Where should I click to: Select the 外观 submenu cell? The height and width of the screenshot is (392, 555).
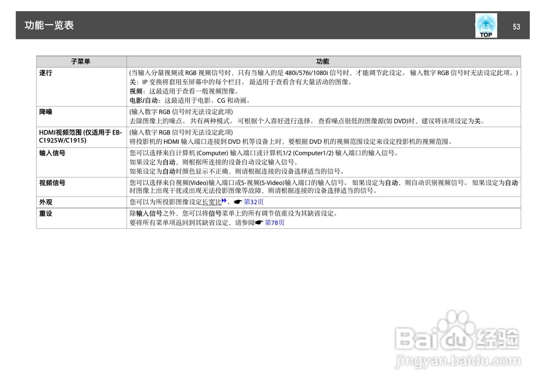[x=82, y=202]
